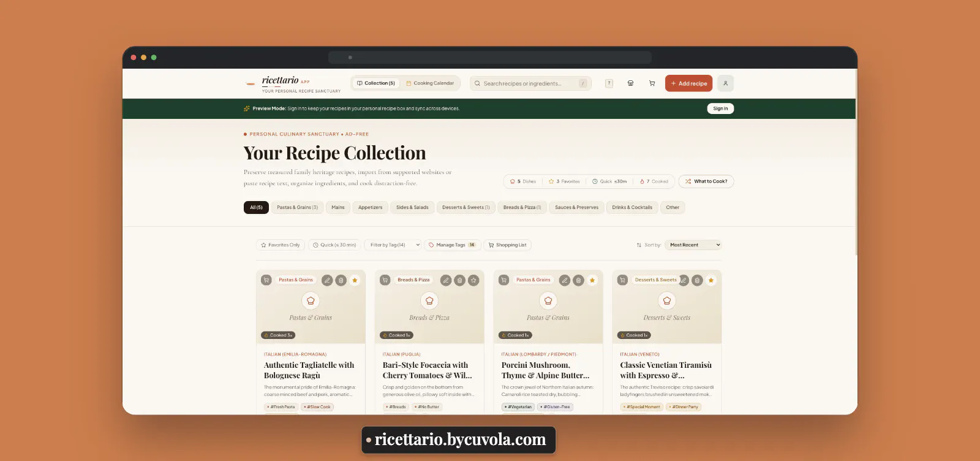Click the Add recipe button
The image size is (980, 461).
(688, 83)
